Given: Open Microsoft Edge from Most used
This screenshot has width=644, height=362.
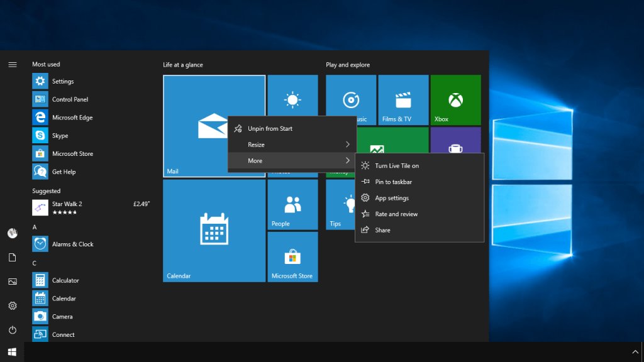Looking at the screenshot, I should tap(72, 118).
